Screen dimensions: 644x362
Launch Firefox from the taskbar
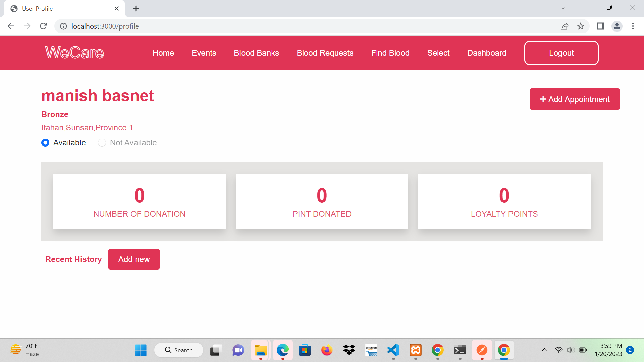tap(327, 350)
